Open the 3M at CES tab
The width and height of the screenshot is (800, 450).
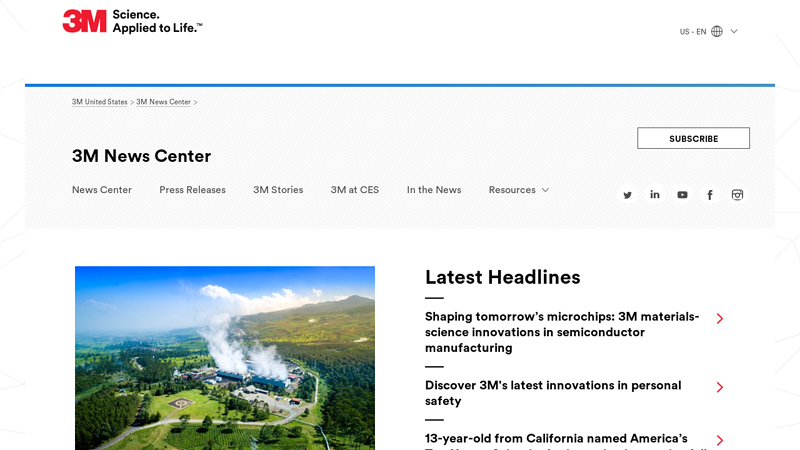355,190
